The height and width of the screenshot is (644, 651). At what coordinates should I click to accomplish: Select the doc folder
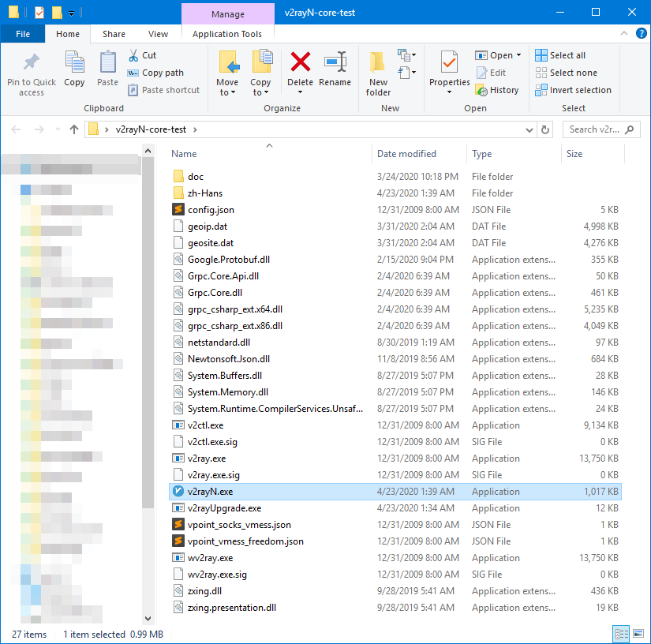point(395,177)
